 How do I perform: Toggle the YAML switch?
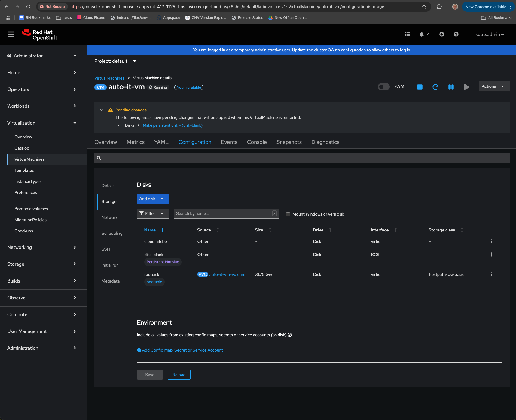(x=383, y=87)
